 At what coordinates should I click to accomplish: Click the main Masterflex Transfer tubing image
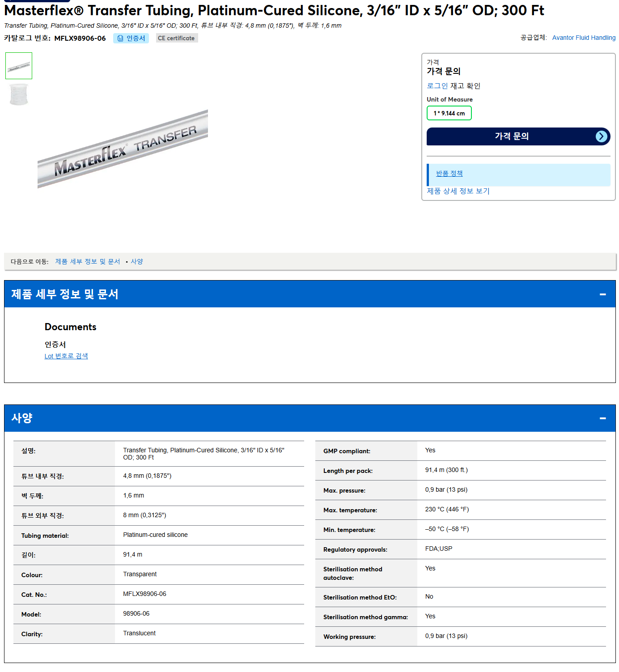coord(123,149)
